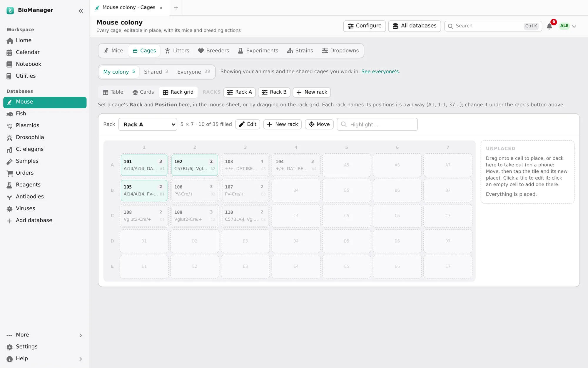Open the Antibodies database
588x368 pixels.
45,196
